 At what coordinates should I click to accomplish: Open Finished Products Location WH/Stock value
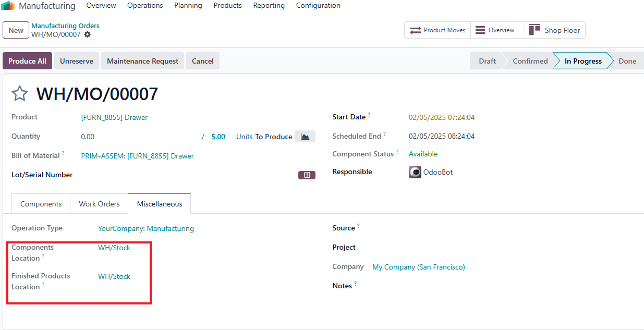[114, 276]
